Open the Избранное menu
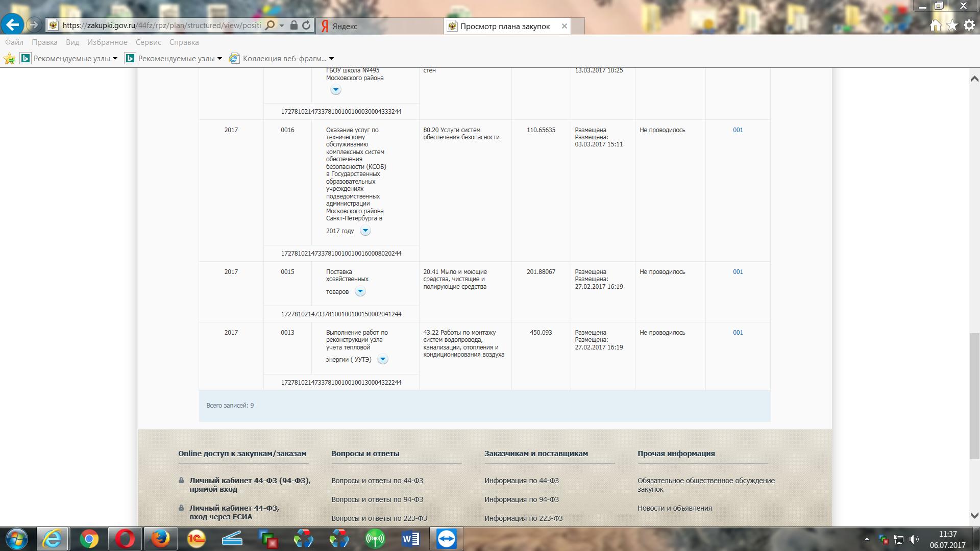The image size is (980, 551). [x=107, y=42]
